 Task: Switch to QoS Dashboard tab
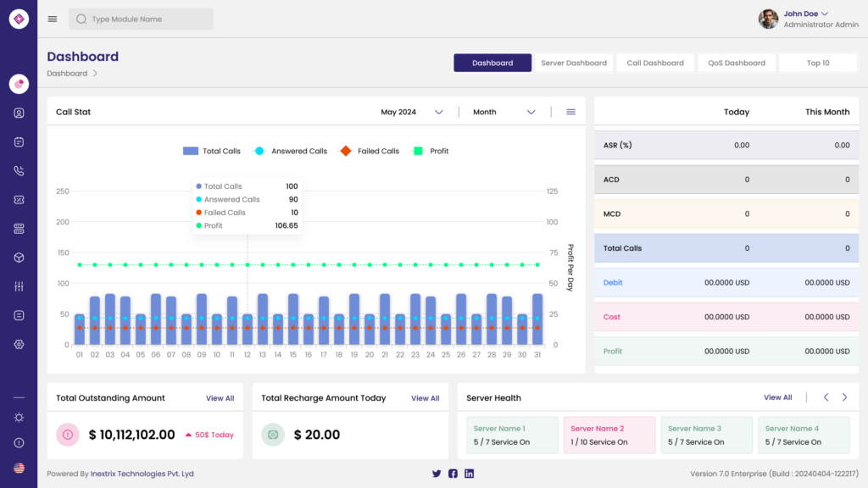coord(737,63)
